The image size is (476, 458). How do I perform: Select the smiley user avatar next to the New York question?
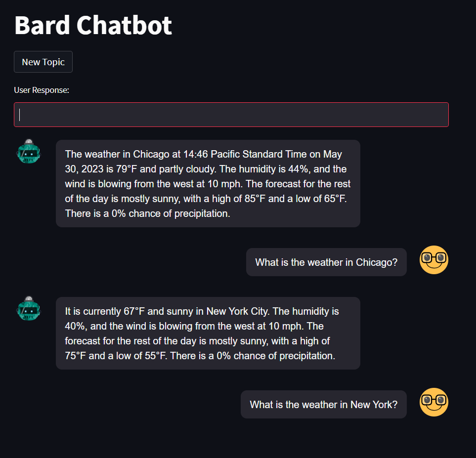click(433, 402)
